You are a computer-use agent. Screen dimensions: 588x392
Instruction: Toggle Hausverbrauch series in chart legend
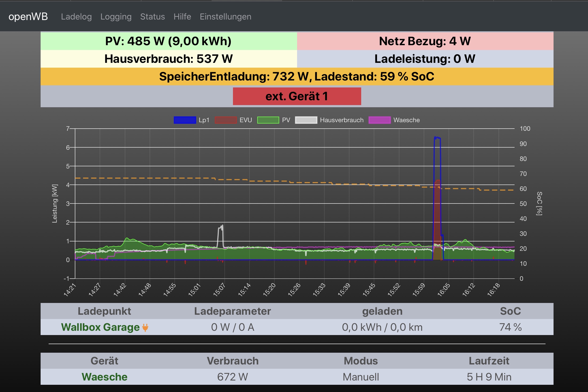[306, 120]
